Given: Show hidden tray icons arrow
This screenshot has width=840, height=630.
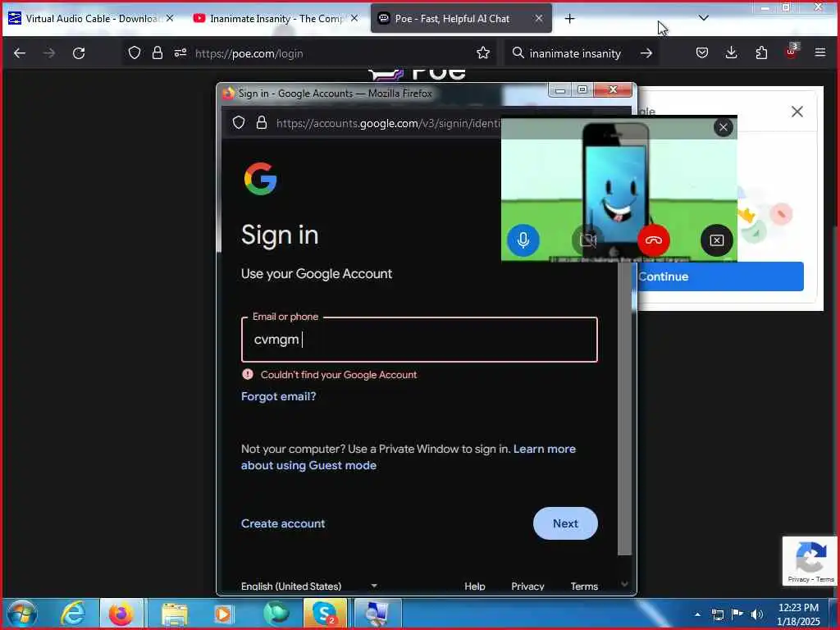Looking at the screenshot, I should [697, 614].
